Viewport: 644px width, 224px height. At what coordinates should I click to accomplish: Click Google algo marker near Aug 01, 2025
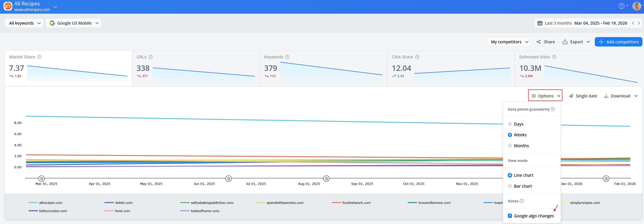coord(326,178)
